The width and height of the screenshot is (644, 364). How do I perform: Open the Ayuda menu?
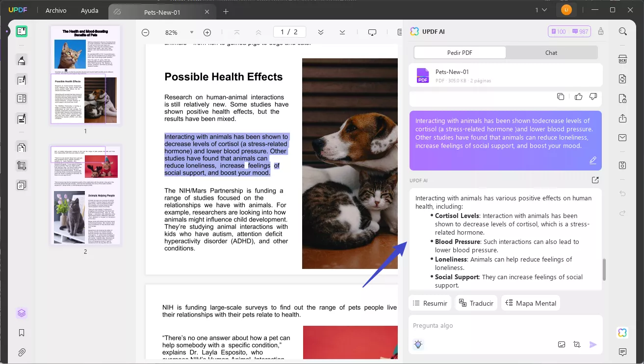tap(90, 10)
